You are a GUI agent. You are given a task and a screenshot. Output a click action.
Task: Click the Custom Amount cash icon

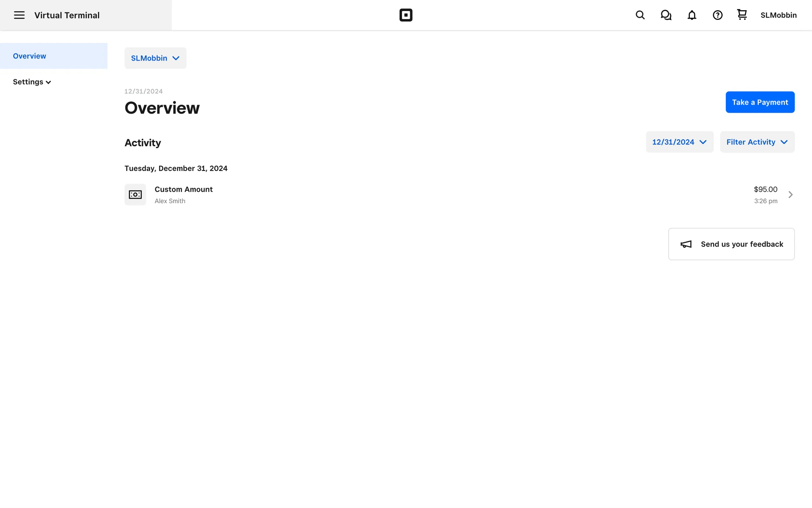(135, 194)
